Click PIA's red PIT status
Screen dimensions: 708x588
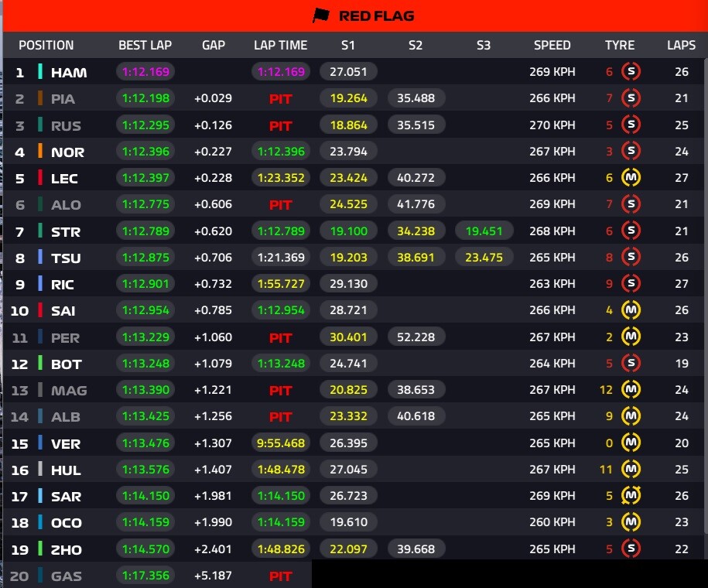[280, 99]
